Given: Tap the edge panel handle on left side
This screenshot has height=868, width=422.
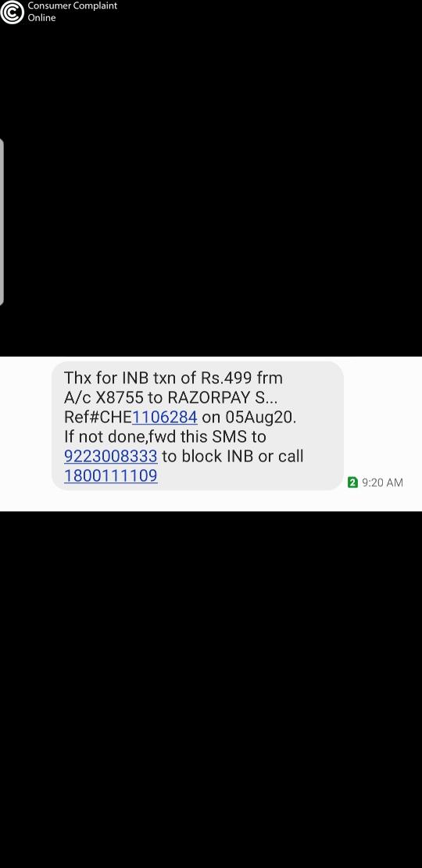Looking at the screenshot, I should point(2,222).
